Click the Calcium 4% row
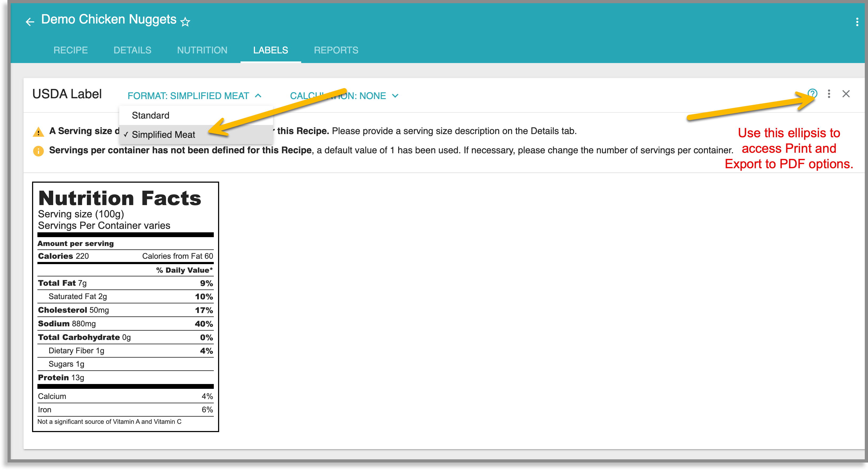868x470 pixels. tap(125, 397)
